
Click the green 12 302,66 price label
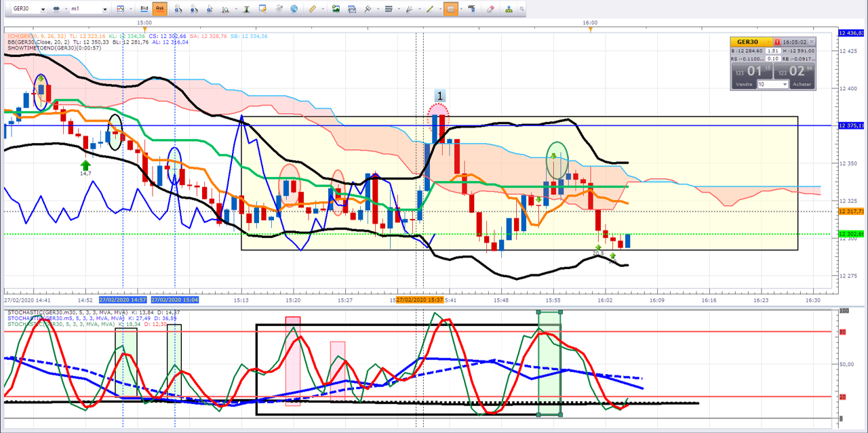[851, 234]
